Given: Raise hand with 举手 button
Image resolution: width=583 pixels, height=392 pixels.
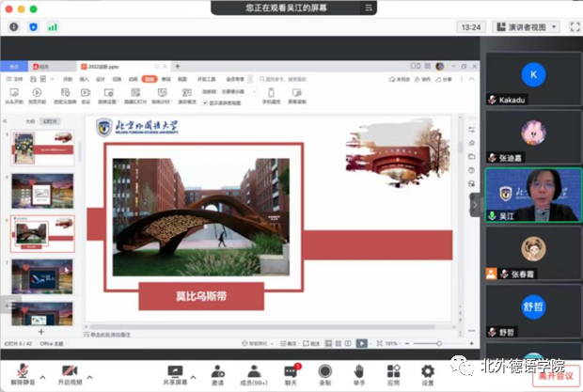Looking at the screenshot, I should pyautogui.click(x=359, y=372).
